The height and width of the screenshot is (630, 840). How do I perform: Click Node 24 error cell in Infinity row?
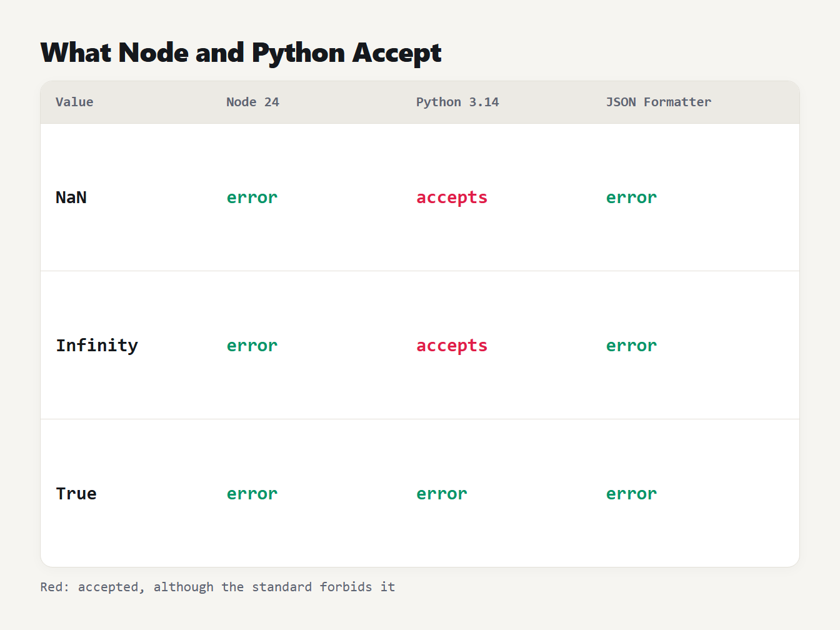click(x=252, y=346)
